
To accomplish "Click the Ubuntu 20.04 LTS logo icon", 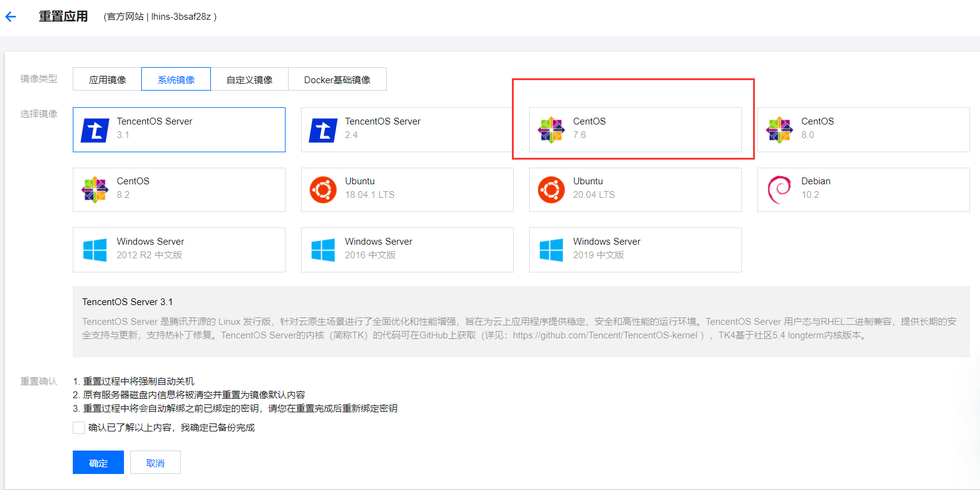I will pyautogui.click(x=551, y=190).
